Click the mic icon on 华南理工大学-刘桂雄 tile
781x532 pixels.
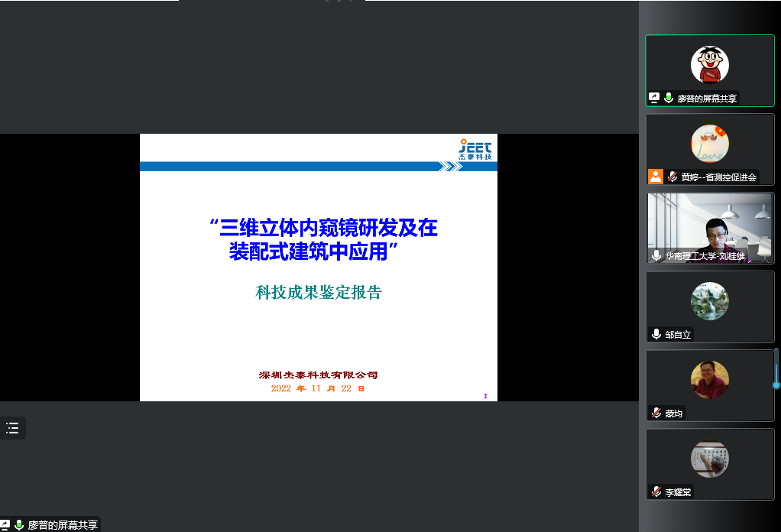pyautogui.click(x=656, y=257)
